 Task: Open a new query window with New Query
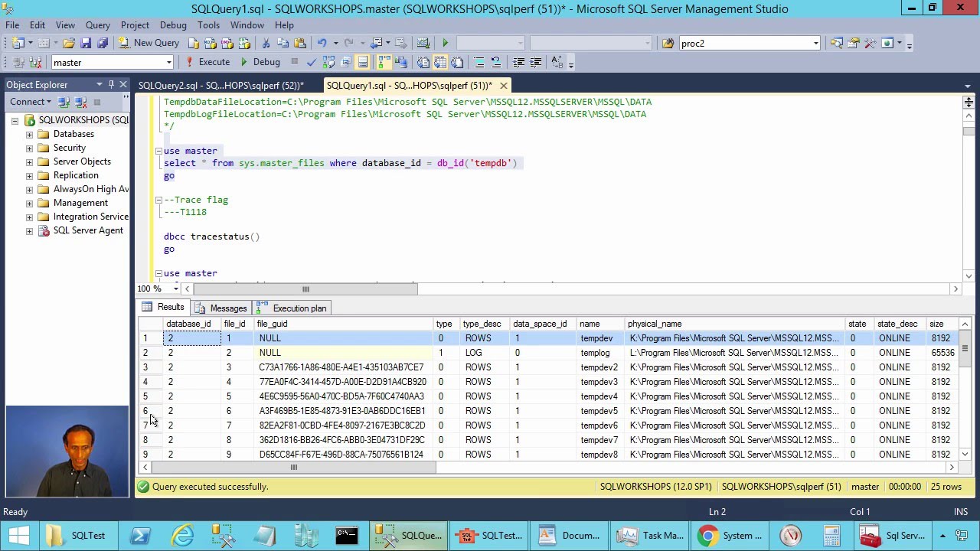pos(149,43)
